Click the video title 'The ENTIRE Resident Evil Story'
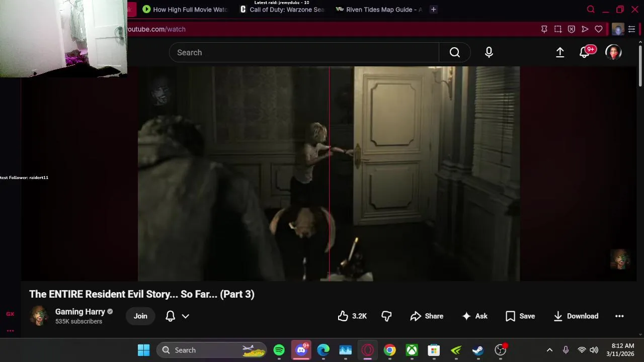 (142, 294)
